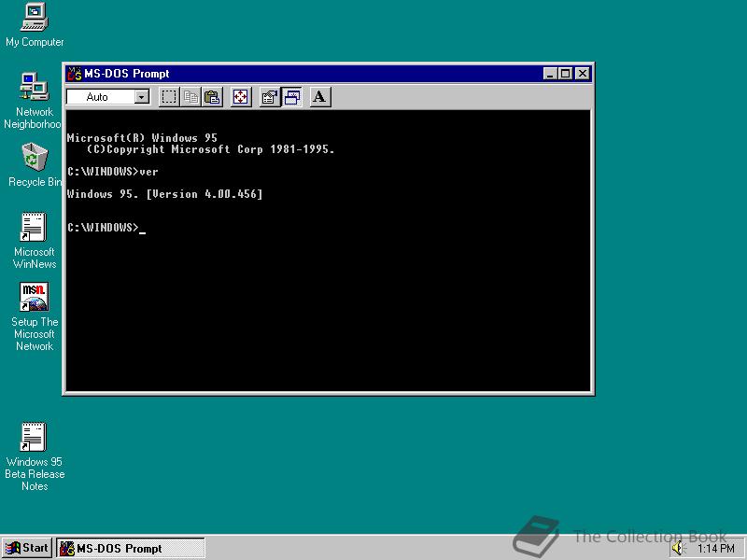
Task: Select the My Computer desktop icon
Action: (35, 25)
